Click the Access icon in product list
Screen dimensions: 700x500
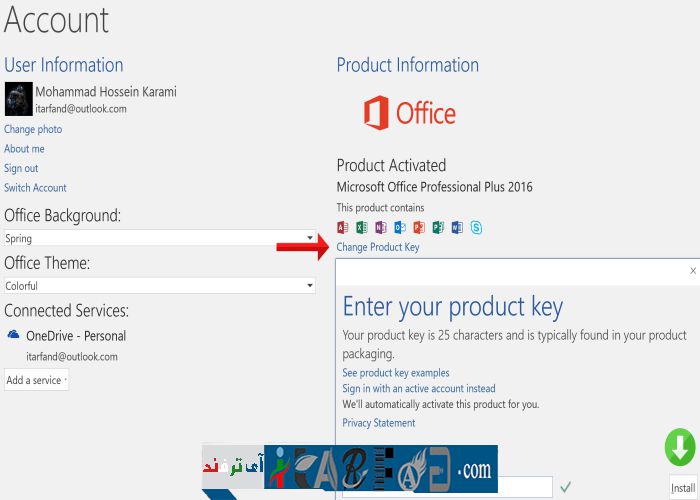click(x=343, y=227)
